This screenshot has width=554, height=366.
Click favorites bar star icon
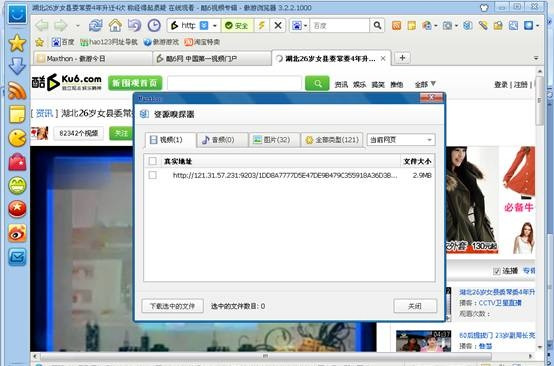click(x=40, y=42)
